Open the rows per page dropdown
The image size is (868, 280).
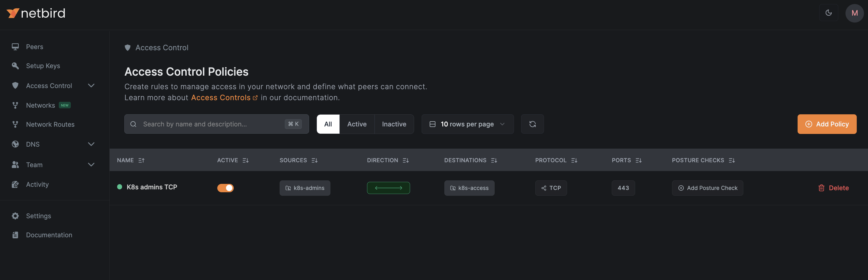(x=467, y=124)
